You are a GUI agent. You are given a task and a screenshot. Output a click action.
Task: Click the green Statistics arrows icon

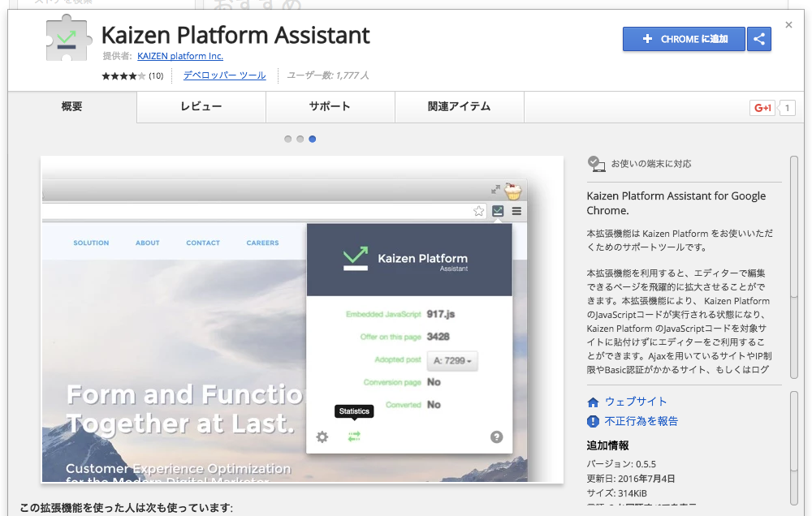354,436
